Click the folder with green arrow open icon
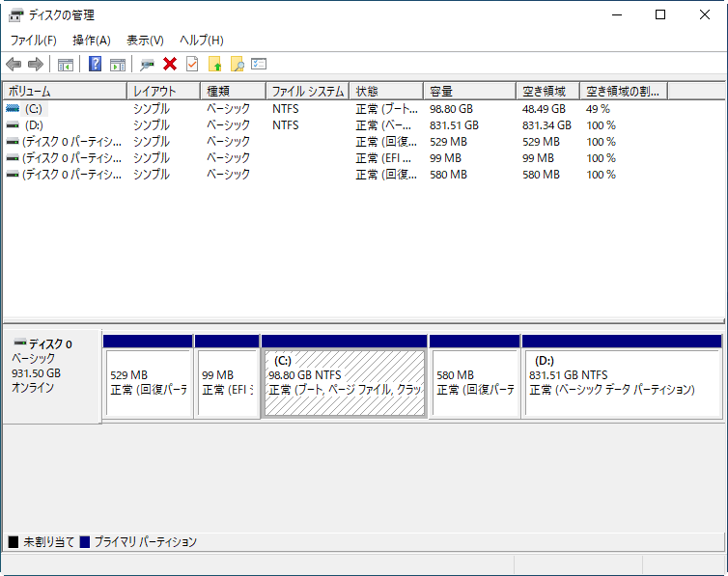The height and width of the screenshot is (576, 728). coord(215,64)
